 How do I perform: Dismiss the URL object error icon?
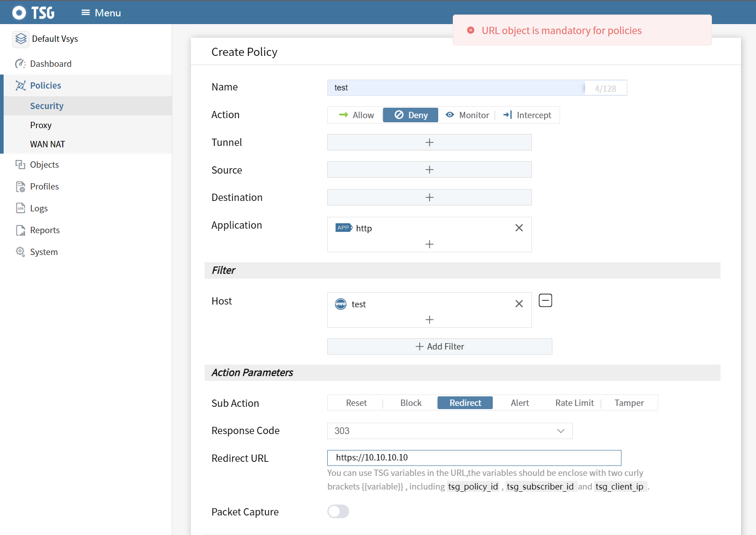tap(471, 30)
